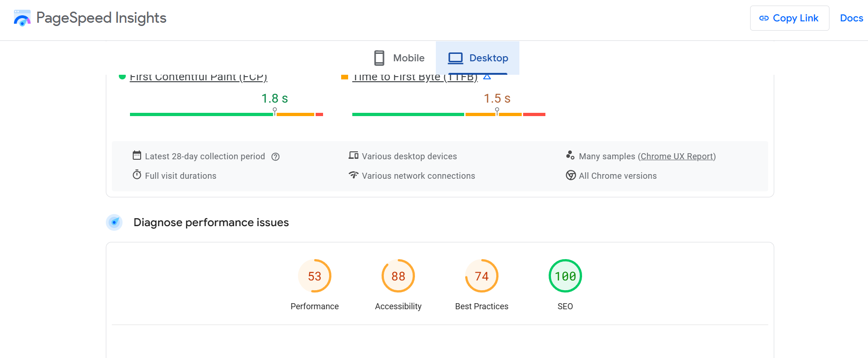Image resolution: width=868 pixels, height=358 pixels.
Task: Open First Contentful Paint (FCP) link
Action: pos(198,77)
